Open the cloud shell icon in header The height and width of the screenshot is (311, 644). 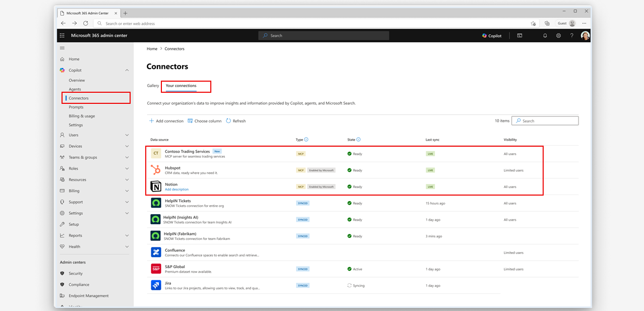[519, 36]
